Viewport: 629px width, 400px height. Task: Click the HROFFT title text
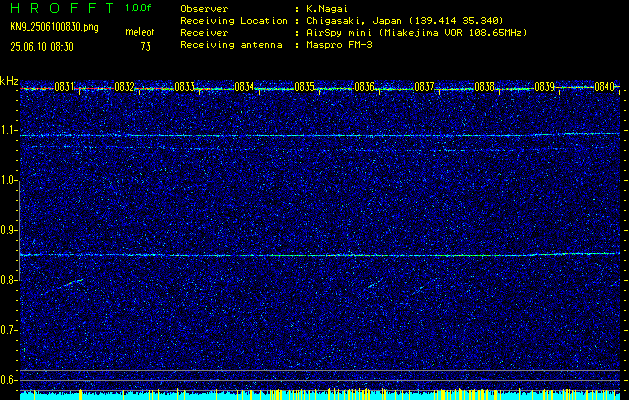62,8
